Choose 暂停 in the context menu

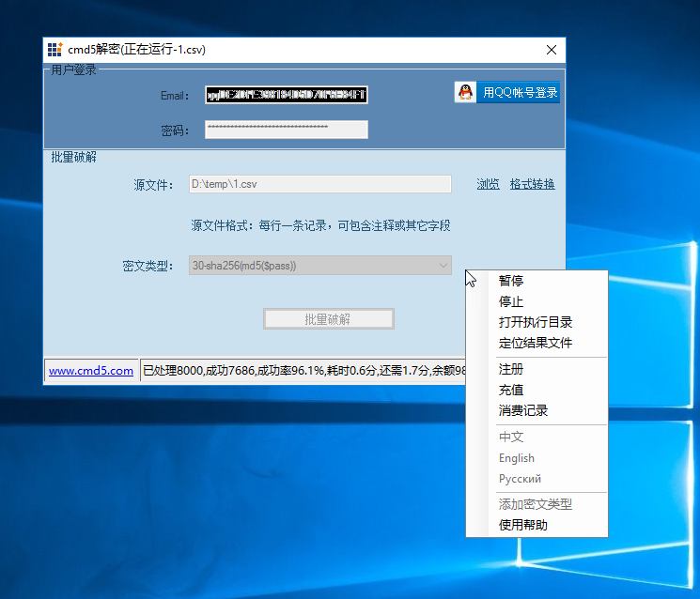(537, 281)
